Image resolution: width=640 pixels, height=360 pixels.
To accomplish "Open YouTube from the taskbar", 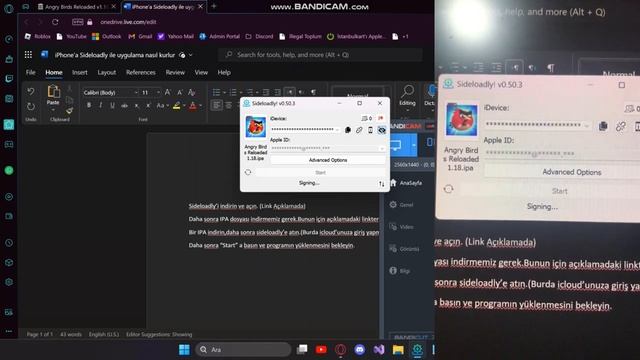I will (x=321, y=350).
